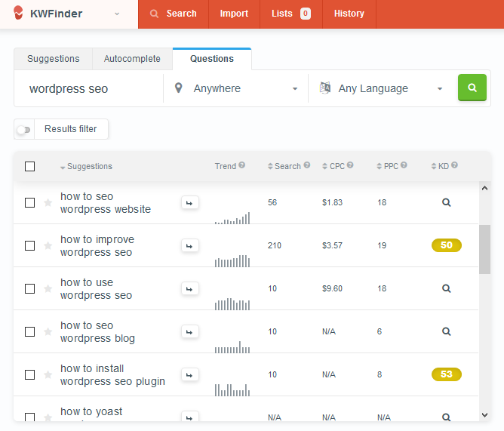
Task: Tick the select-all checkbox in table header
Action: tap(30, 166)
